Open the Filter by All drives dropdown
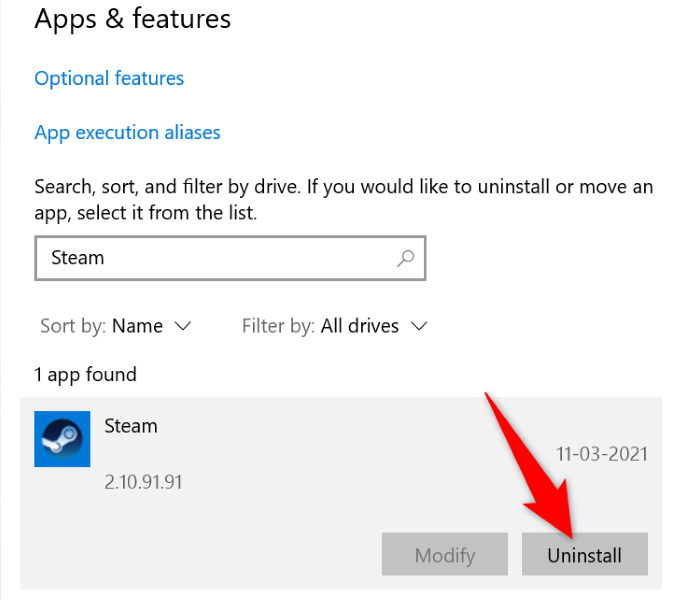The height and width of the screenshot is (600, 676). [x=359, y=326]
